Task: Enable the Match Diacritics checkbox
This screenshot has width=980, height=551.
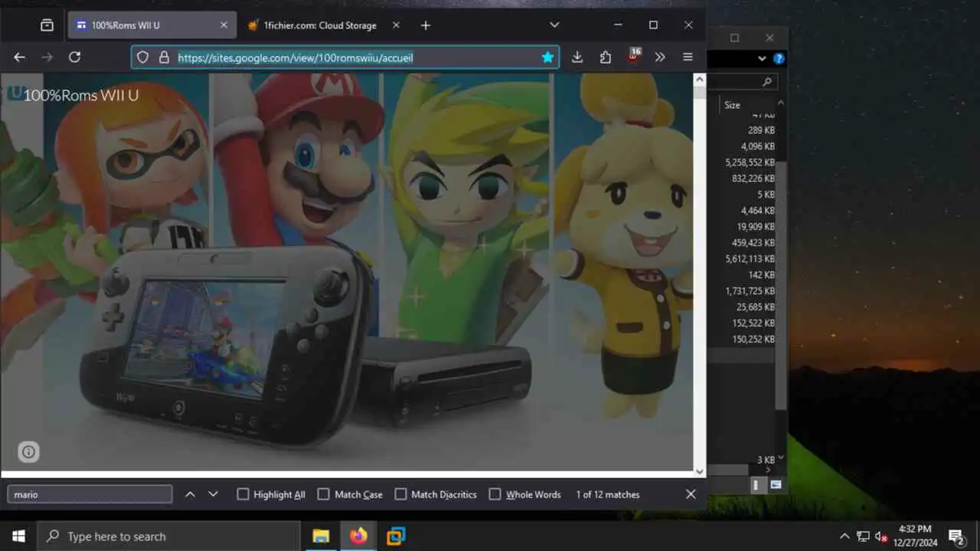Action: (400, 494)
